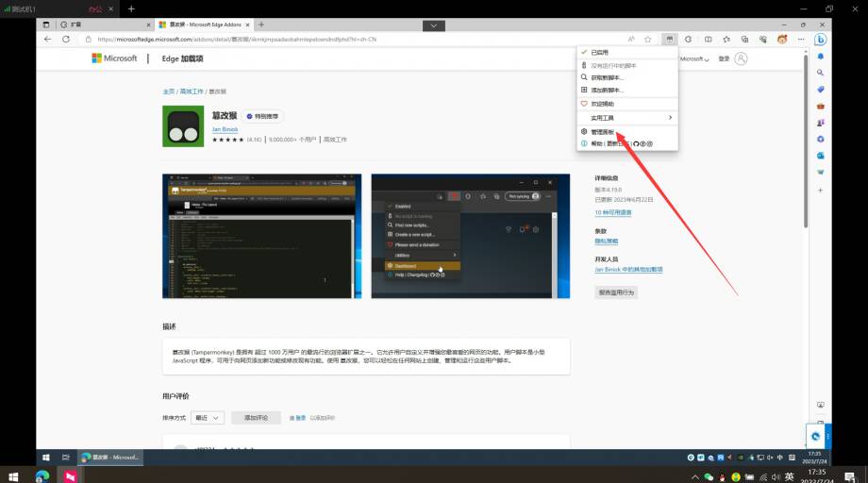Open the sort order dropdown
Viewport: 868px width, 483px height.
[207, 418]
